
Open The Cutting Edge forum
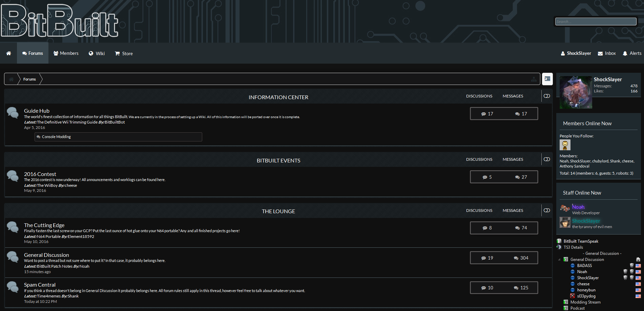click(44, 225)
